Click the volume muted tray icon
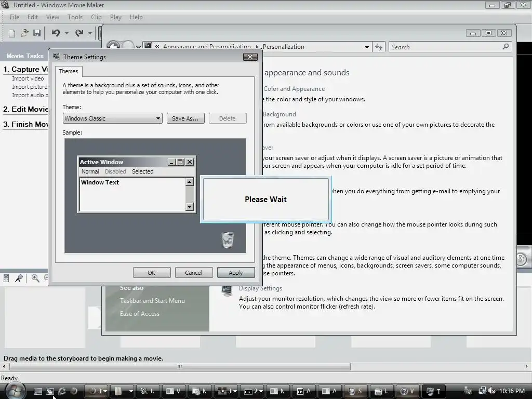This screenshot has width=532, height=399. click(491, 391)
